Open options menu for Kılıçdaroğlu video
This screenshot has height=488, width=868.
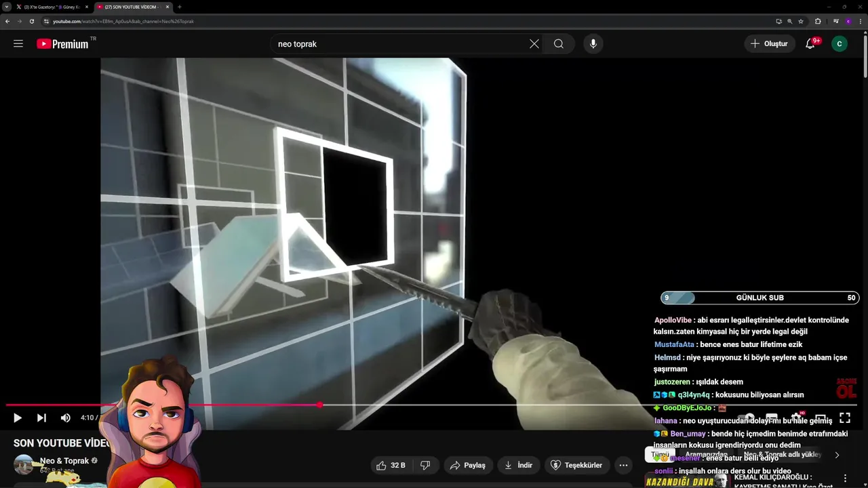(845, 479)
